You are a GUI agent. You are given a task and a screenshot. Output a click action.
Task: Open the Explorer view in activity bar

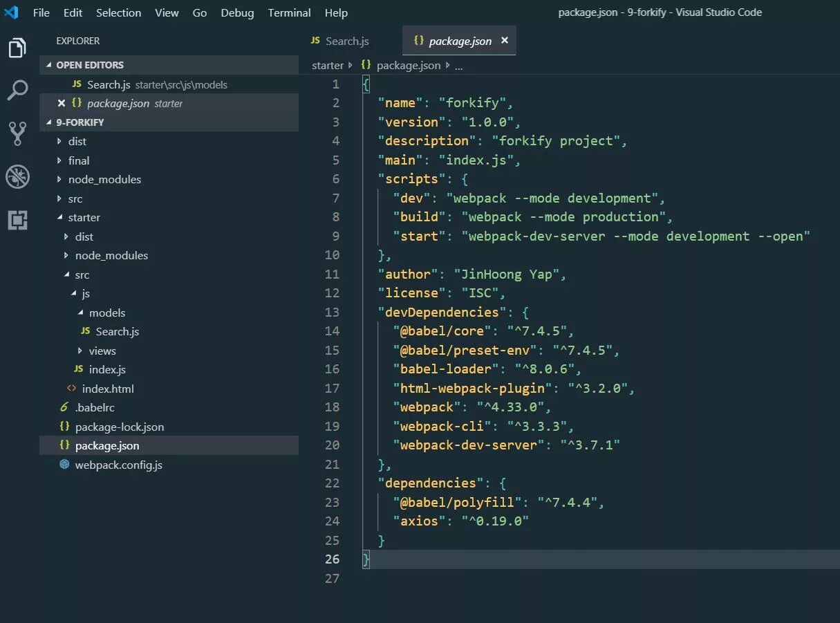[17, 48]
